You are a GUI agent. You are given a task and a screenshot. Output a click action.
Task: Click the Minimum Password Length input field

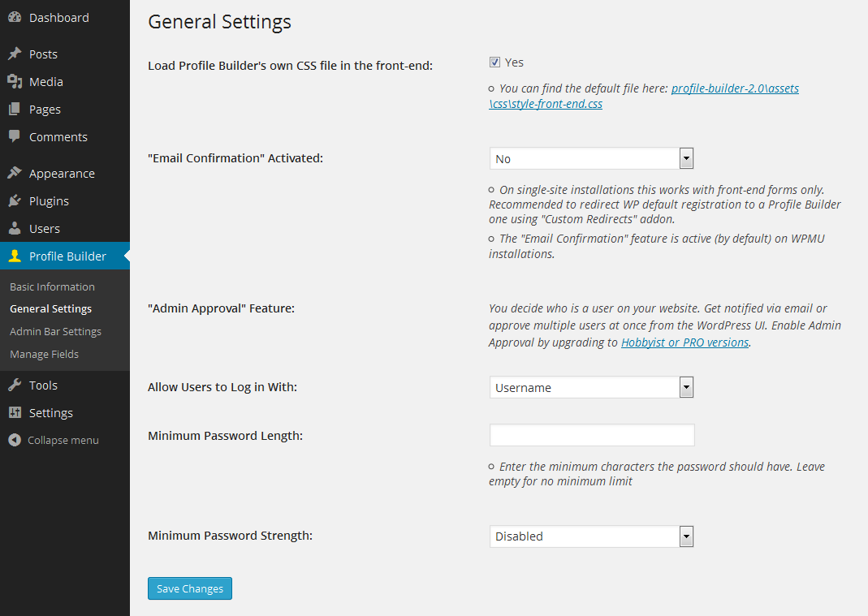pyautogui.click(x=592, y=435)
